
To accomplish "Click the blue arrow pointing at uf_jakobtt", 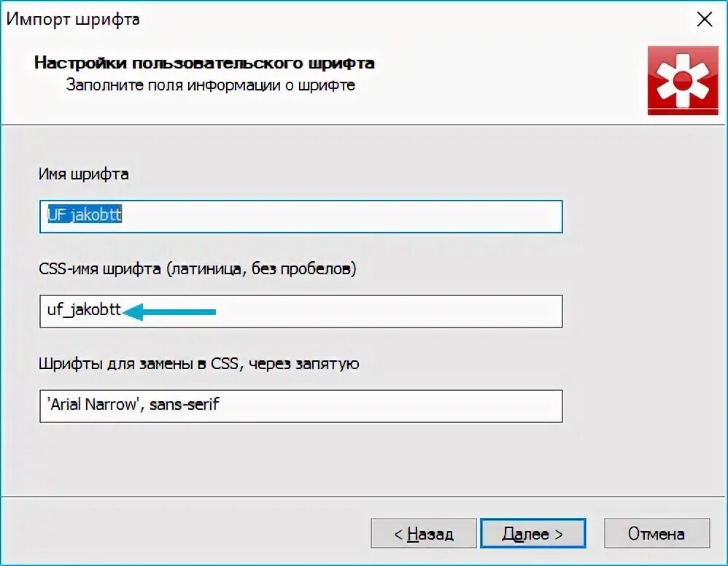I will coord(169,311).
